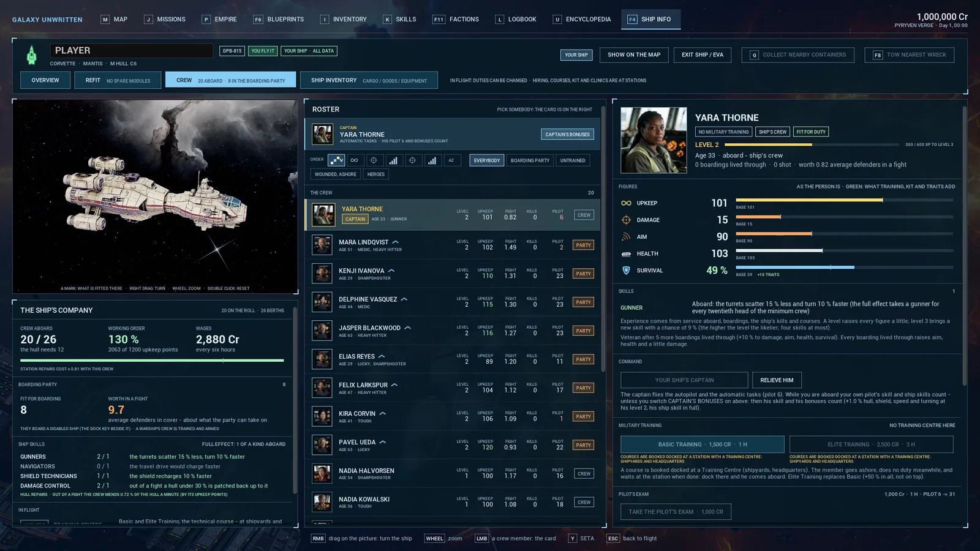Click the Health icon in Figures
Screen dimensions: 980x551
[x=626, y=253]
